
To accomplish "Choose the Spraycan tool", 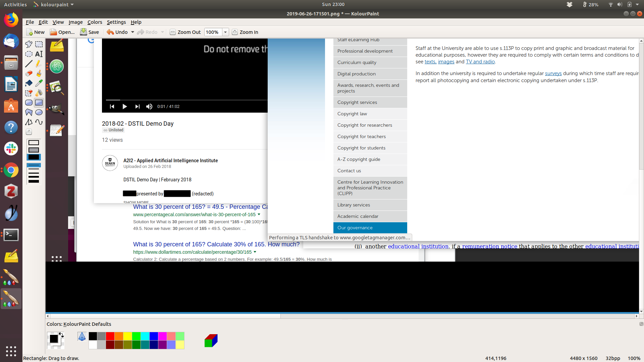I will pos(39,93).
